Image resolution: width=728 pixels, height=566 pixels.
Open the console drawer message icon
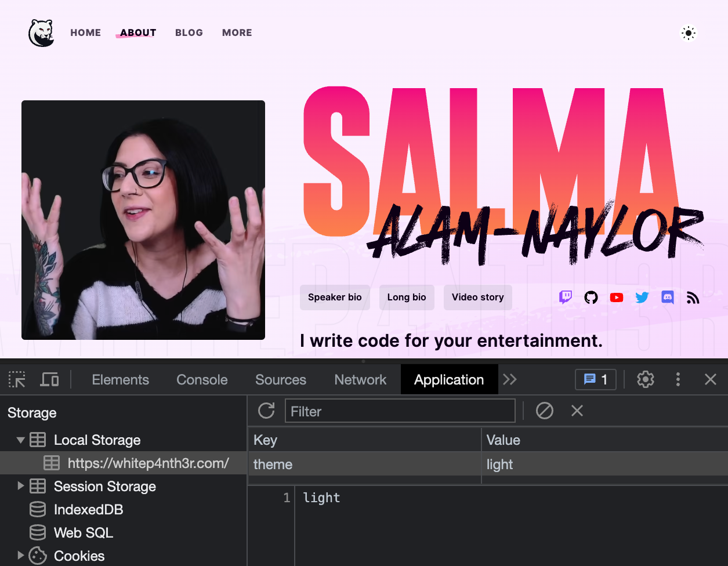tap(595, 379)
